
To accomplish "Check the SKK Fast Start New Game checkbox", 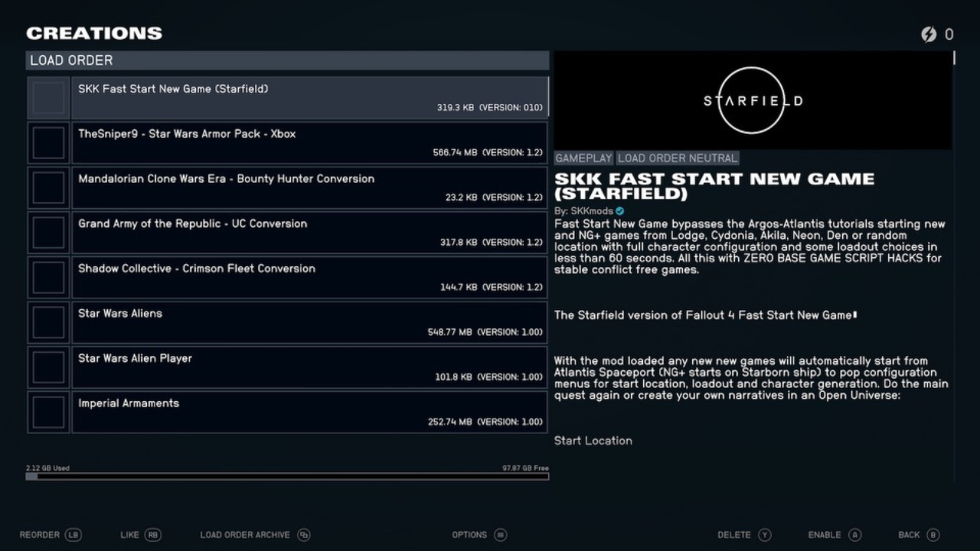I will 48,97.
